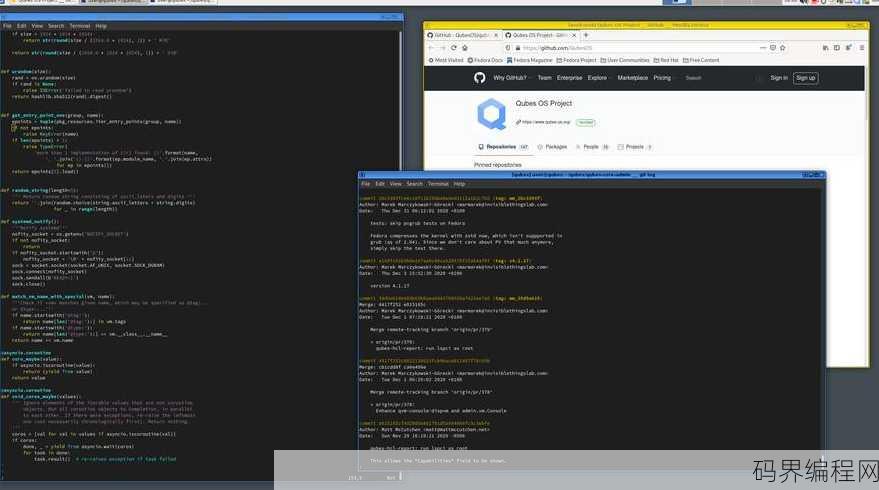Expand the Fedora Project bookmark folder

(576, 60)
